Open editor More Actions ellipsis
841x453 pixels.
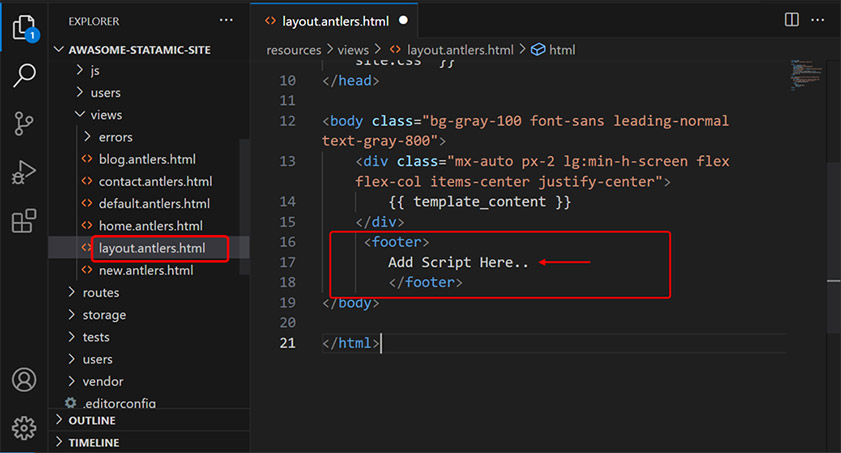[x=817, y=20]
